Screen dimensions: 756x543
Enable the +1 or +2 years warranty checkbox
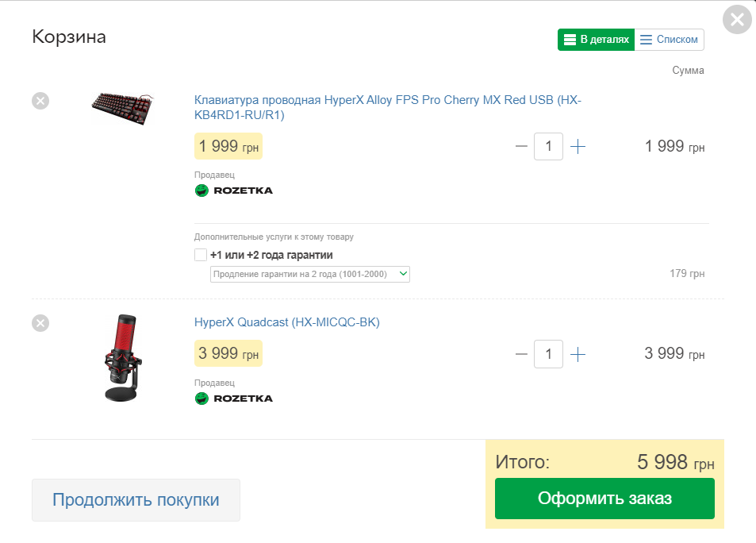(201, 255)
